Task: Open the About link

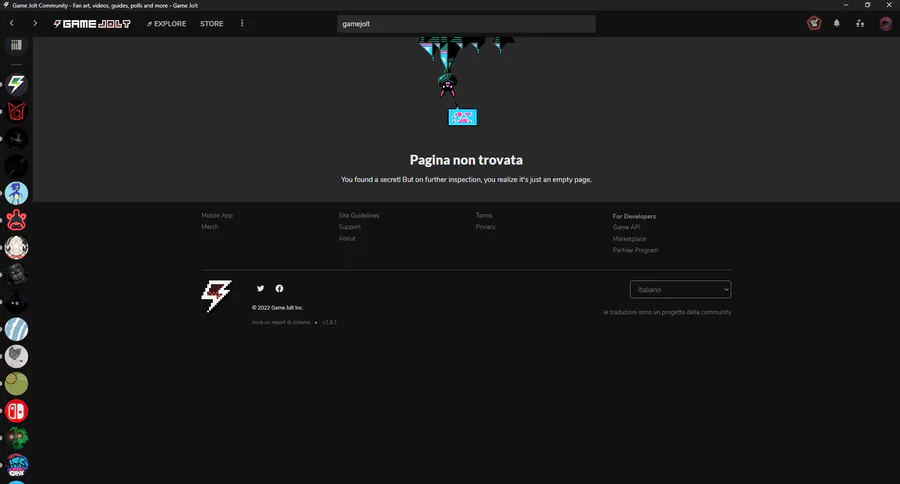Action: point(347,238)
